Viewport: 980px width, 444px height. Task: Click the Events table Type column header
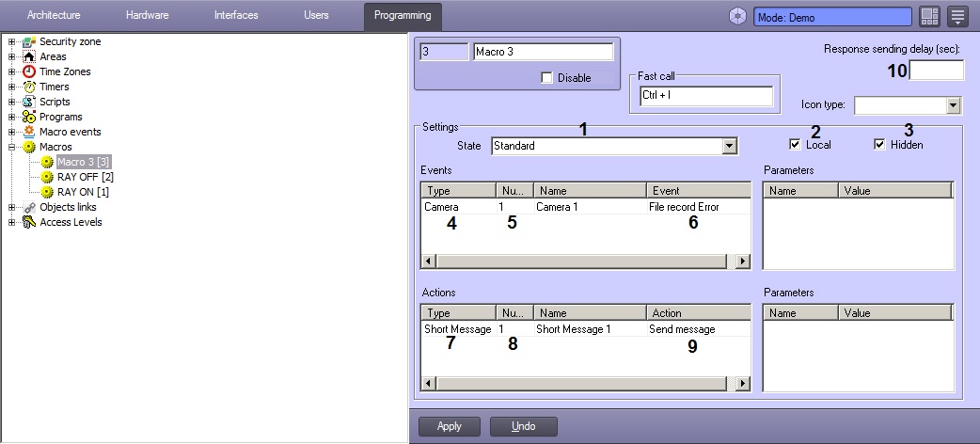coord(459,191)
